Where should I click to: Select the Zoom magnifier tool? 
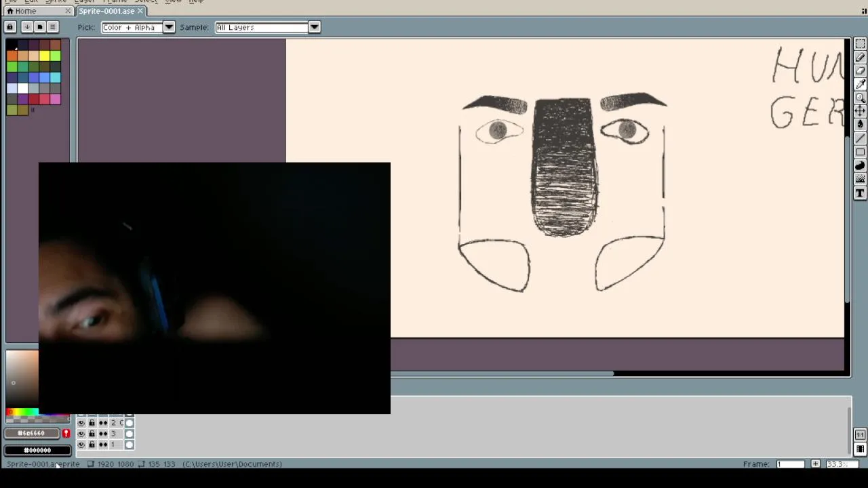pyautogui.click(x=860, y=98)
